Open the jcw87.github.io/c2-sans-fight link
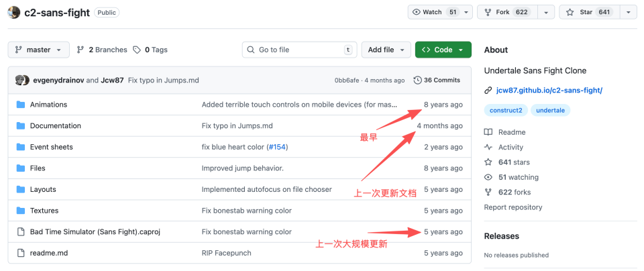The width and height of the screenshot is (644, 271). 549,91
